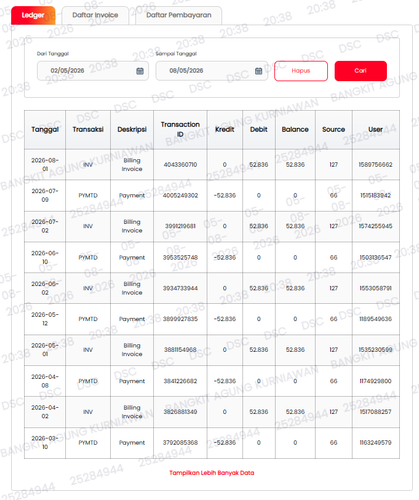Click Tampilkan Lebih Banyak Data link
The height and width of the screenshot is (500, 419).
212,473
